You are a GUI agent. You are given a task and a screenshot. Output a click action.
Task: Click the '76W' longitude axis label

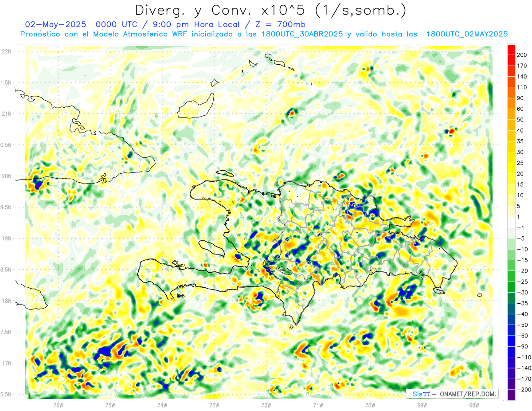tap(58, 405)
